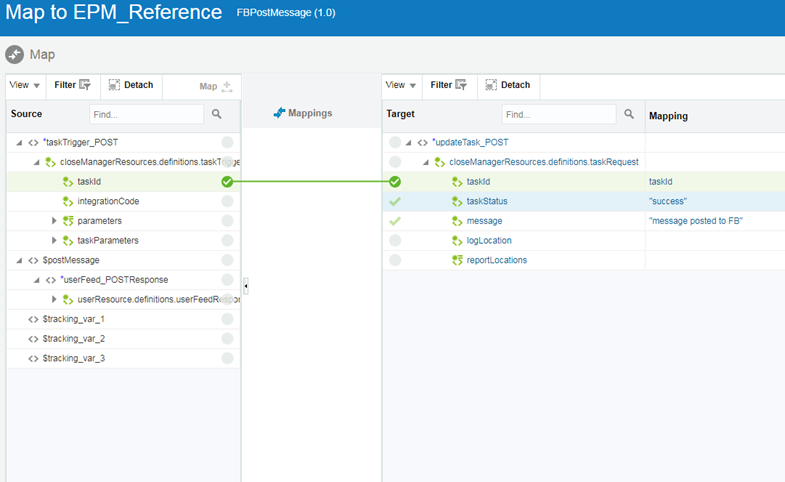Click the Source panel Detach icon
The width and height of the screenshot is (785, 482).
pos(114,85)
